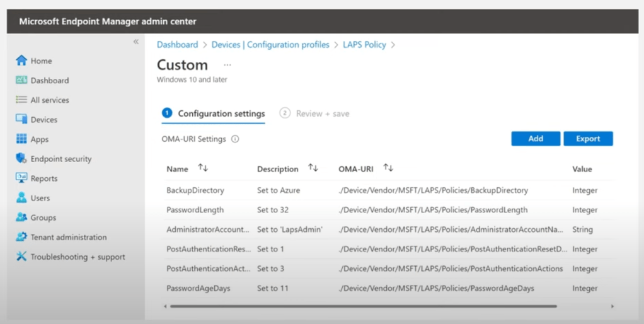The image size is (644, 324).
Task: Click the Troubleshooting + support wrench icon
Action: tap(21, 257)
